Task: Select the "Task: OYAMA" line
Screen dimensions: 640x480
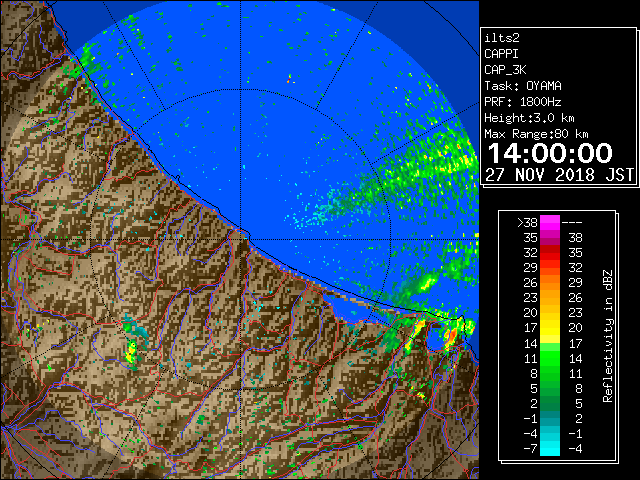Action: (523, 86)
